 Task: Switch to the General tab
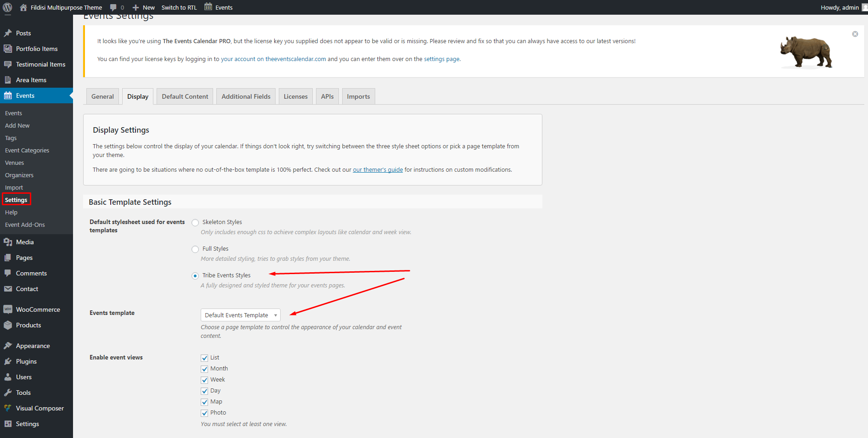click(102, 96)
